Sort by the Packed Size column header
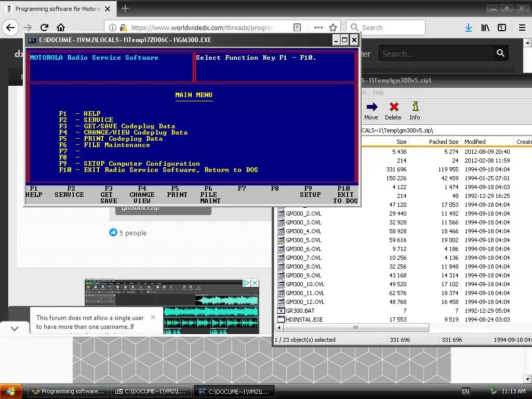 tap(435, 142)
